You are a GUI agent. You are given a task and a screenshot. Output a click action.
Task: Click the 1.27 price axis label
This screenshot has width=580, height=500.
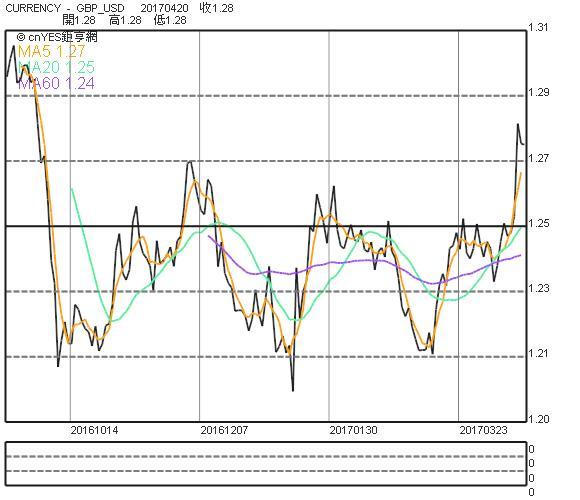click(x=539, y=159)
